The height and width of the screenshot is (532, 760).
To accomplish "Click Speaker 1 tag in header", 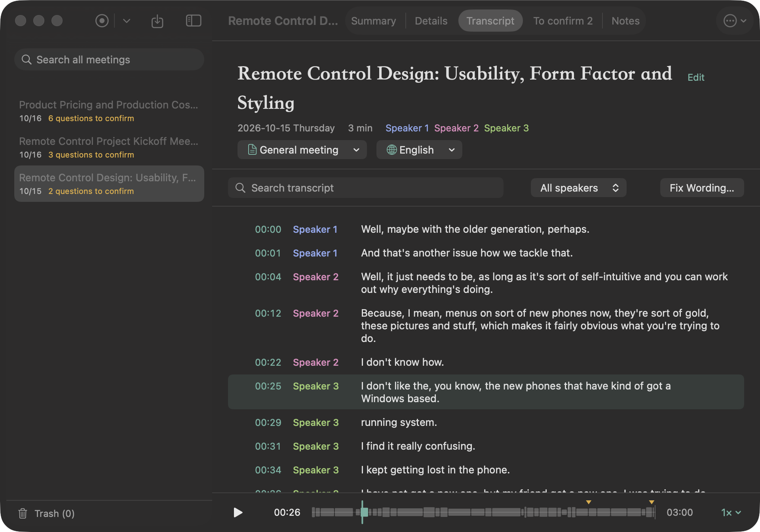I will (x=407, y=128).
